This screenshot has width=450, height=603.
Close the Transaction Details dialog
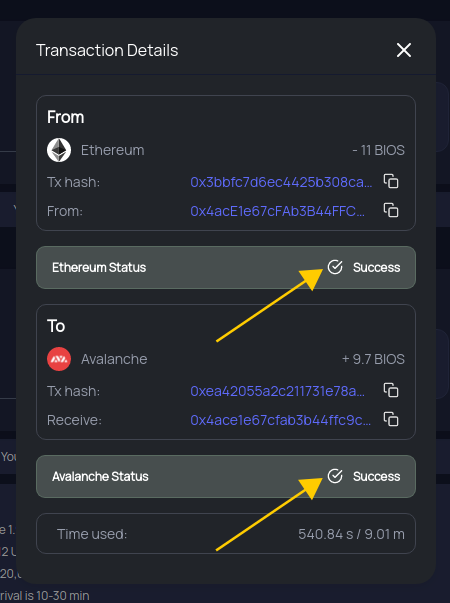404,50
